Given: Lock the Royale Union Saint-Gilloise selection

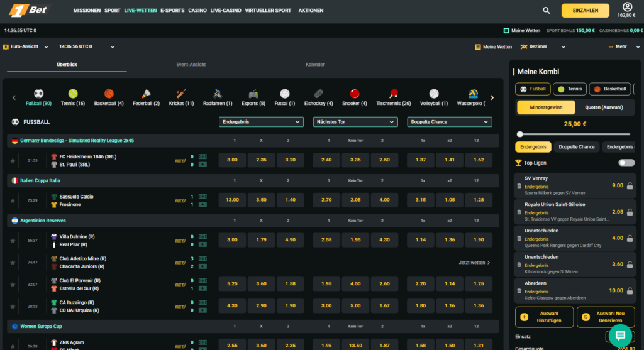Looking at the screenshot, I should (x=630, y=212).
